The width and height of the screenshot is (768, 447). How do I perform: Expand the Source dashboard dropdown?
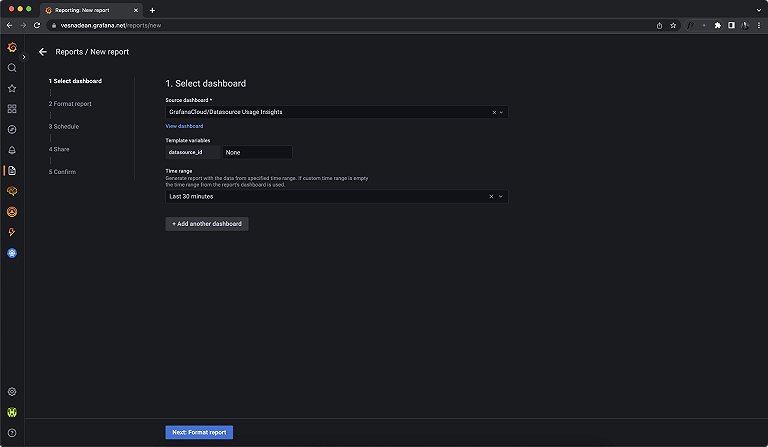click(x=502, y=112)
